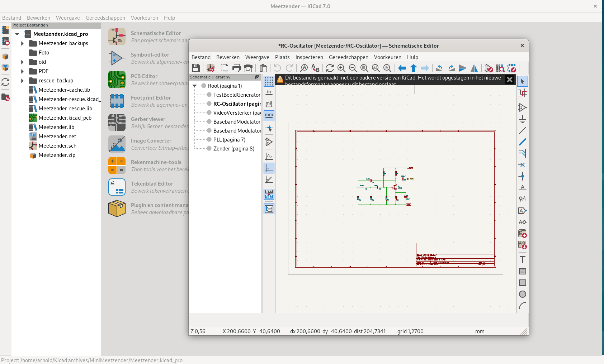
Task: Open the Bestand menu in KiCad main window
Action: coord(11,18)
